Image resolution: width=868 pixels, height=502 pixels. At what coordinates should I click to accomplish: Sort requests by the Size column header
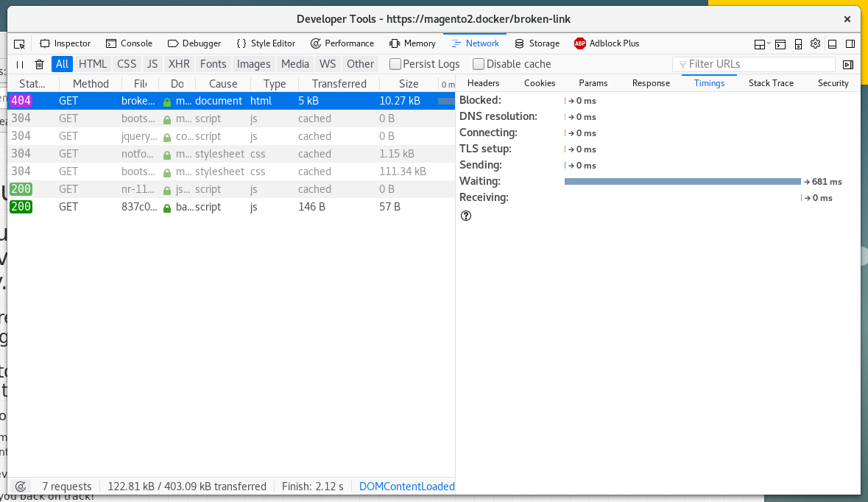[409, 84]
